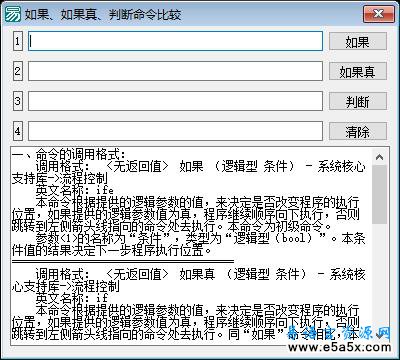Click the text 英文名称: if
This screenshot has width=400, height=360.
pyautogui.click(x=72, y=298)
